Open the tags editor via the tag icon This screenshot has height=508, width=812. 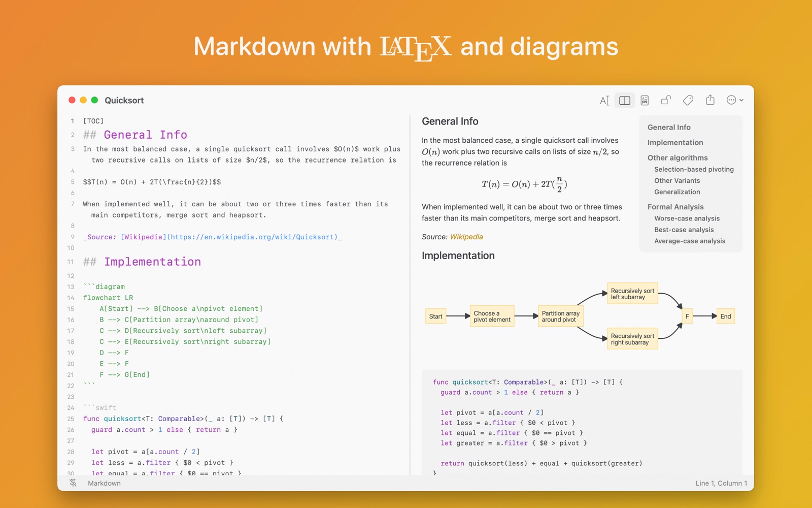coord(688,100)
